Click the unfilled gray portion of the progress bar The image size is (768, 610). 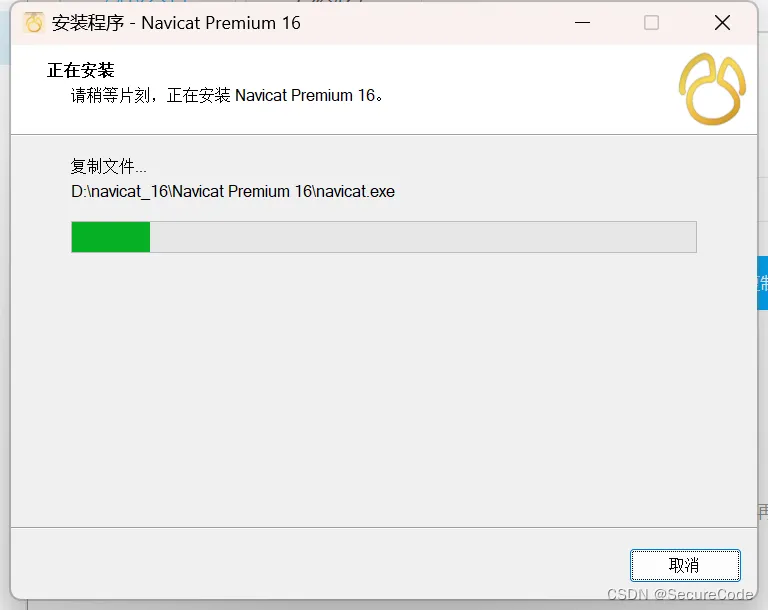point(423,237)
